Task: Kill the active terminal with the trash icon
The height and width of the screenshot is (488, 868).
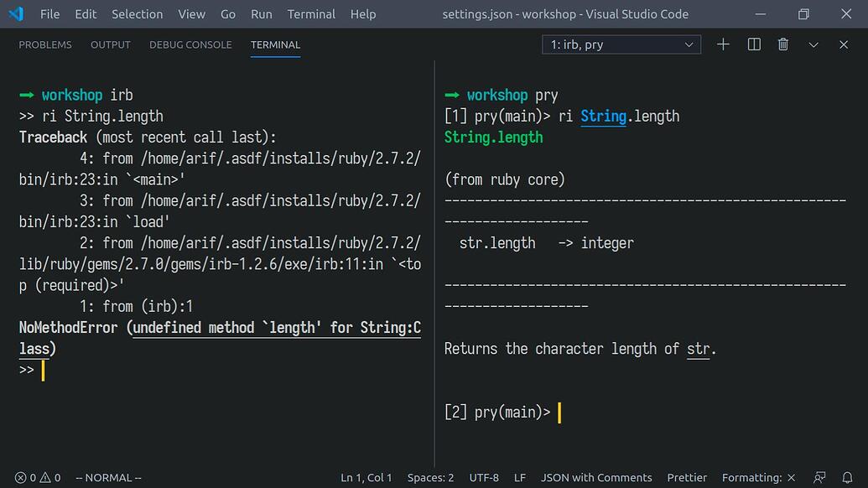Action: (782, 44)
